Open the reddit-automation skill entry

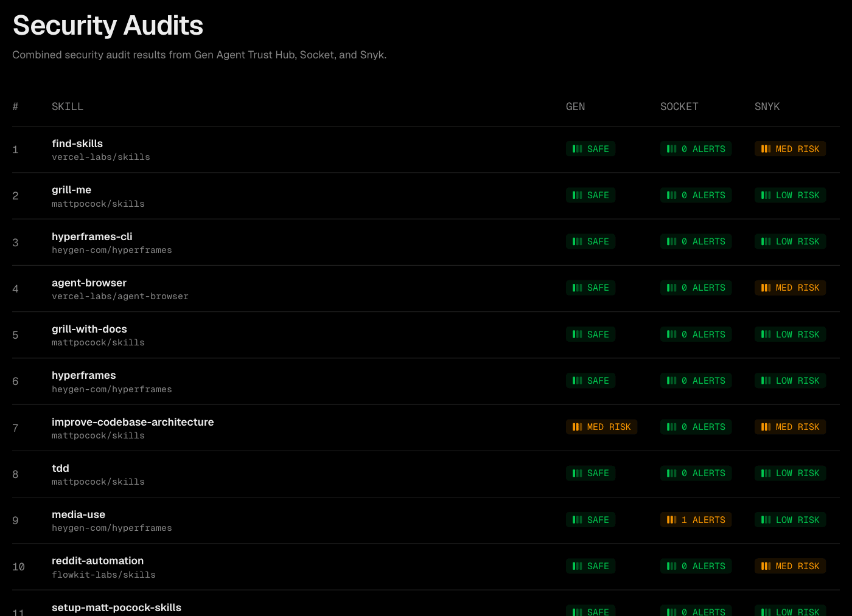coord(97,561)
